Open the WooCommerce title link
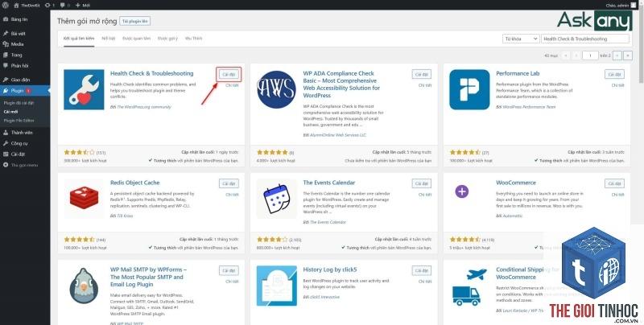644x325 pixels. (516, 183)
